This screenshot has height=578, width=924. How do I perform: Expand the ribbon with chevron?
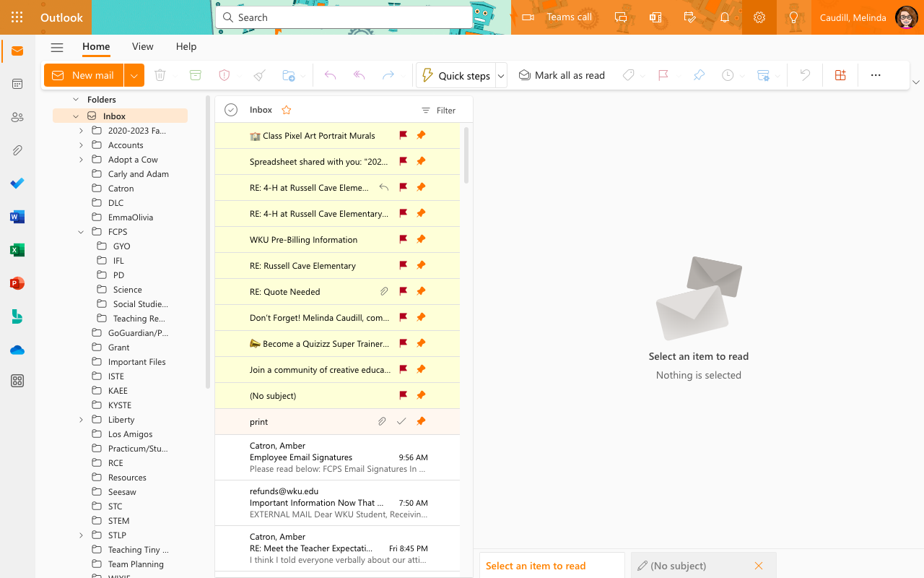pyautogui.click(x=916, y=82)
